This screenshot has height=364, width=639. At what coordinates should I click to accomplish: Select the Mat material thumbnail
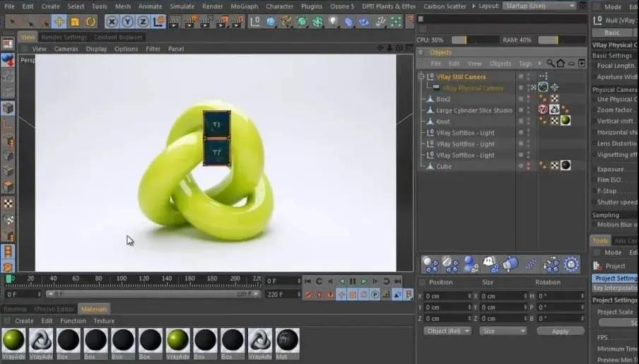(x=287, y=344)
